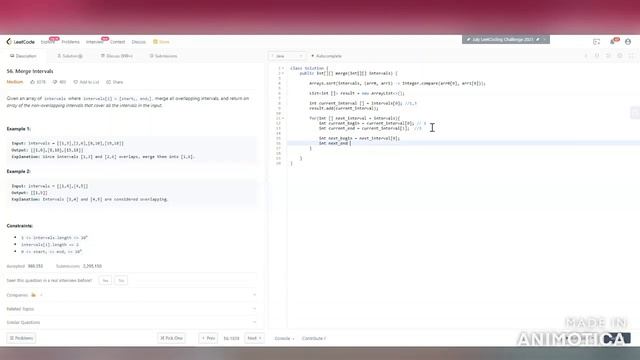Expand the Related Topics section
The image size is (640, 360).
[x=131, y=309]
